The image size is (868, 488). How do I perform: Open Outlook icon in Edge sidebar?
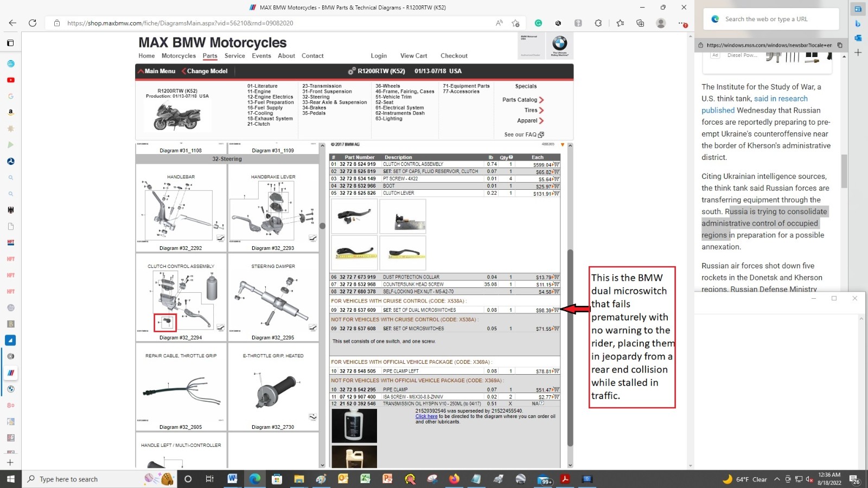point(858,38)
